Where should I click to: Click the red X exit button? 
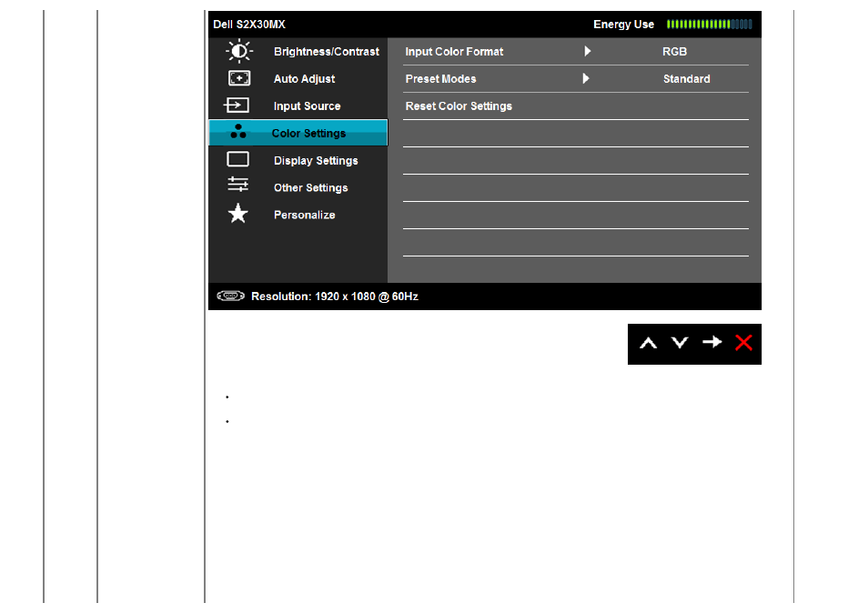coord(743,343)
